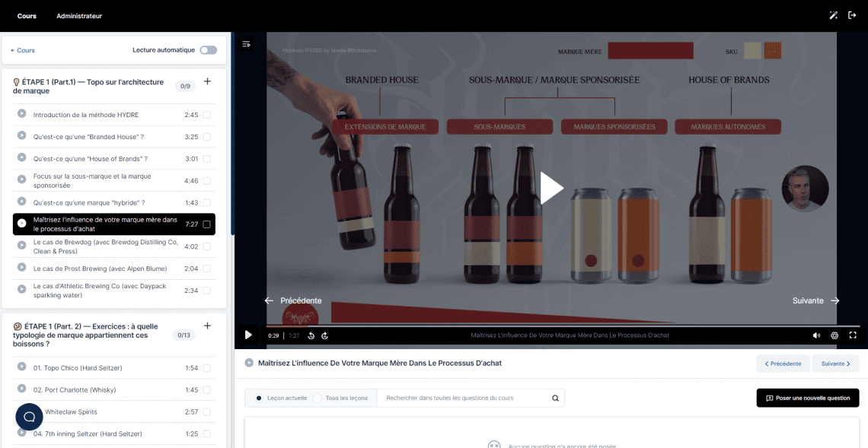This screenshot has width=868, height=448.
Task: Open lesson Le cas de Prost Brewing
Action: click(x=100, y=268)
